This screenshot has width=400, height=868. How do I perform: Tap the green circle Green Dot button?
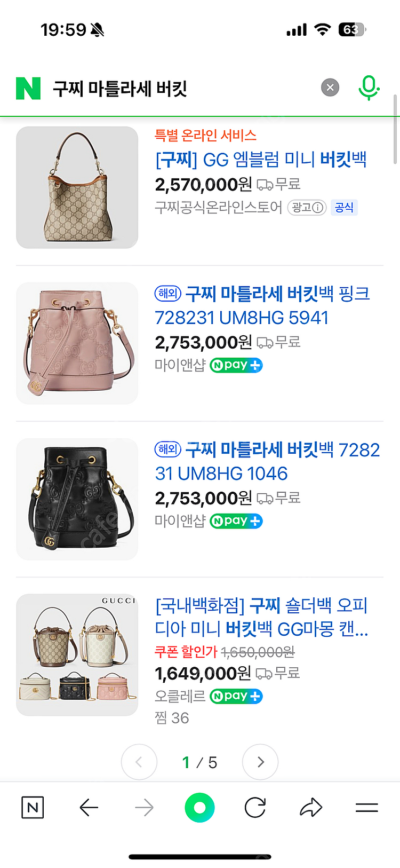click(200, 808)
